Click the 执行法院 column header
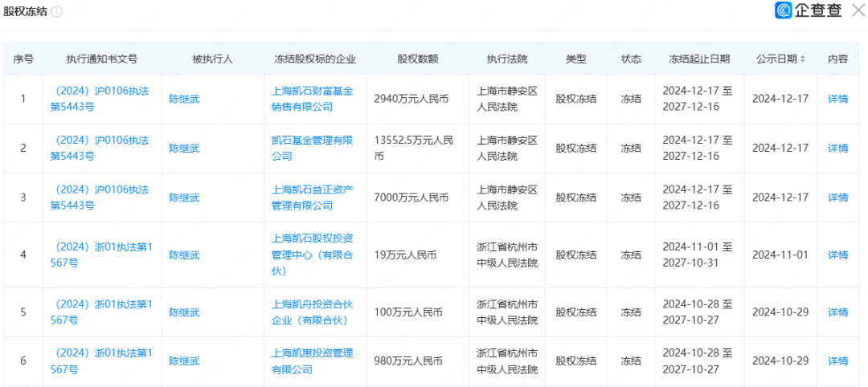 click(x=507, y=59)
